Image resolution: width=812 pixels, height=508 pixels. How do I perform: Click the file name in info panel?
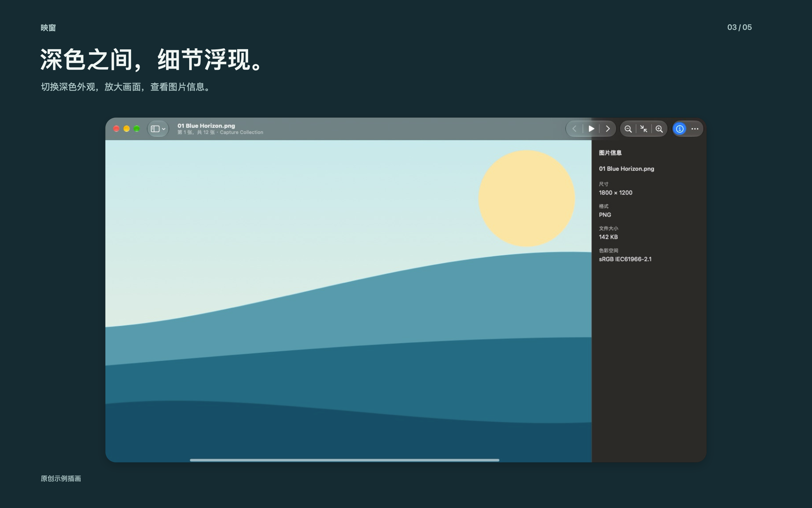point(626,169)
